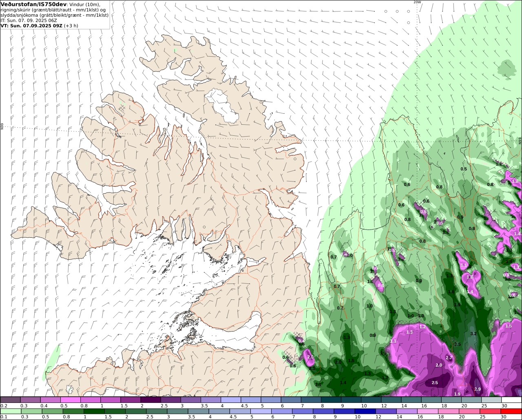Click the darkest green rain swatch labeled 1
This screenshot has width=522, height=420.
pos(94,411)
